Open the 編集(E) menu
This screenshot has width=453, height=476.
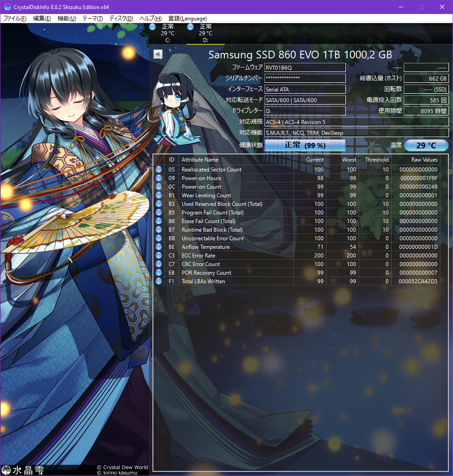42,19
